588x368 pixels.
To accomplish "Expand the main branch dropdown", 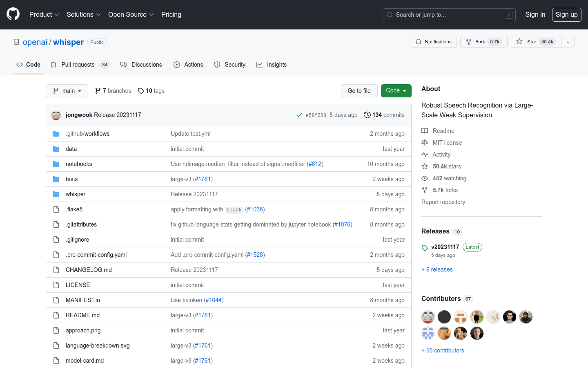I will pos(67,91).
